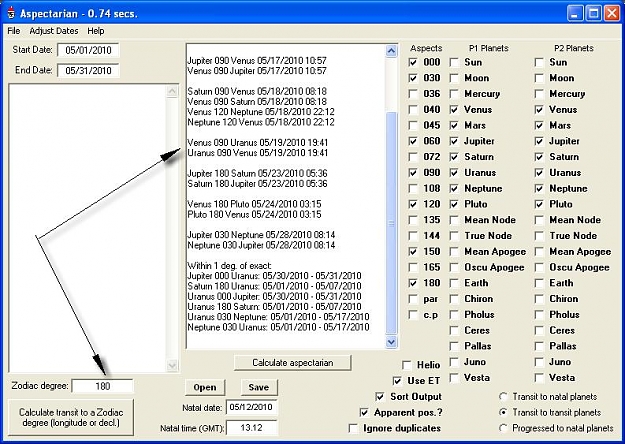Uncheck the 030 aspect checkbox
This screenshot has height=444, width=625.
(x=413, y=78)
